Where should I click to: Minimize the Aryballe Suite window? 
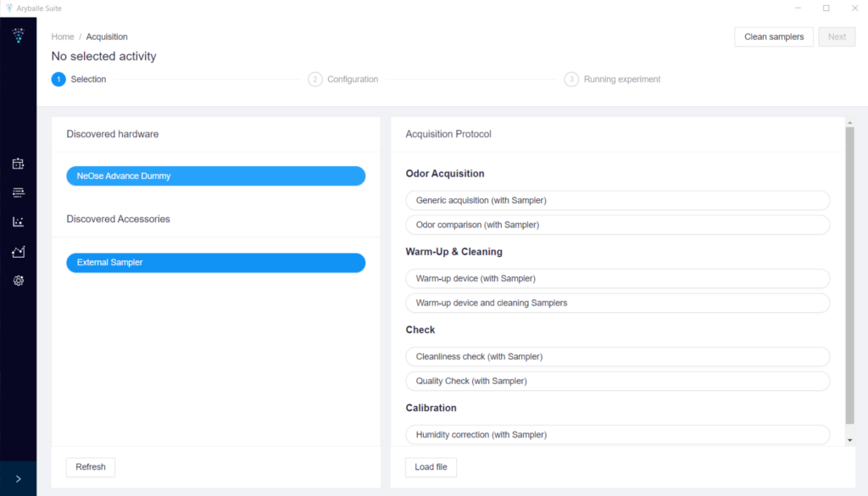[x=798, y=8]
